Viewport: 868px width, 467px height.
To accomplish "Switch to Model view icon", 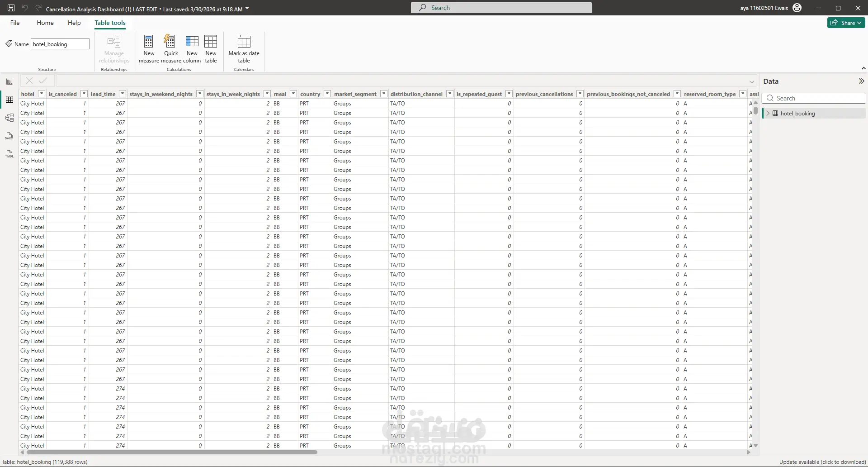I will [9, 118].
